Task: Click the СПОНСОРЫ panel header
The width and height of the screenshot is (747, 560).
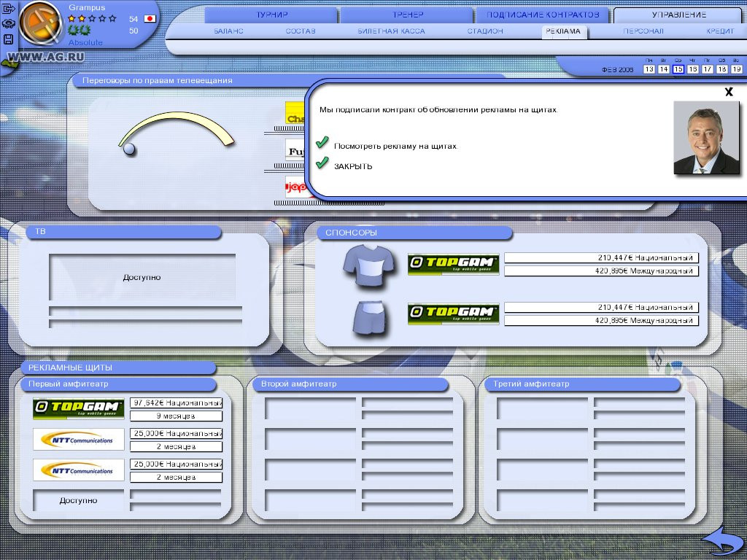Action: coord(414,233)
